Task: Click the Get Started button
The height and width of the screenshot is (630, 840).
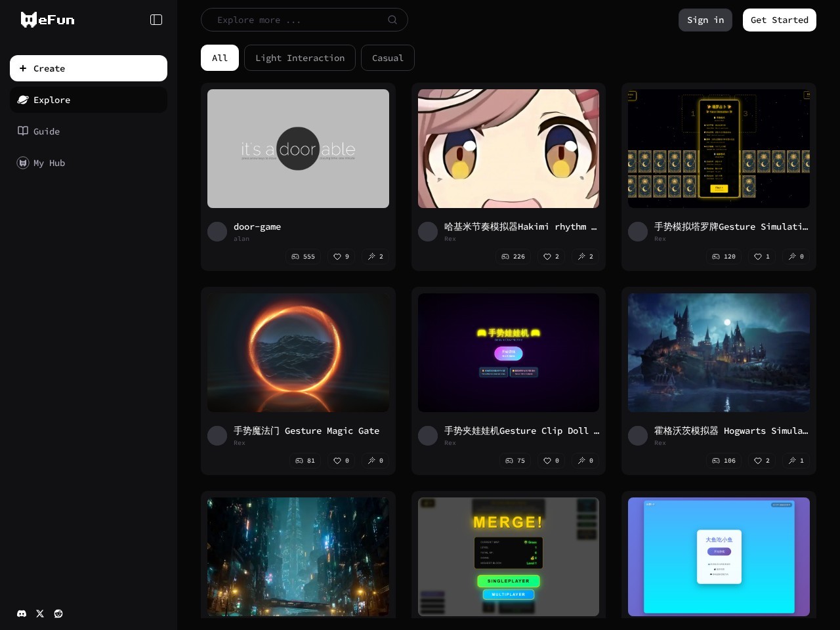Action: click(780, 20)
